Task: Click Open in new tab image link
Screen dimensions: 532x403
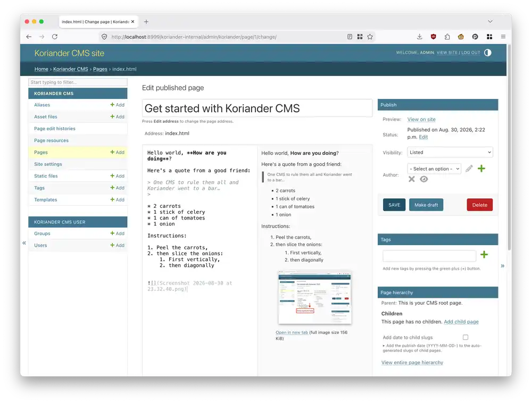Action: tap(292, 332)
